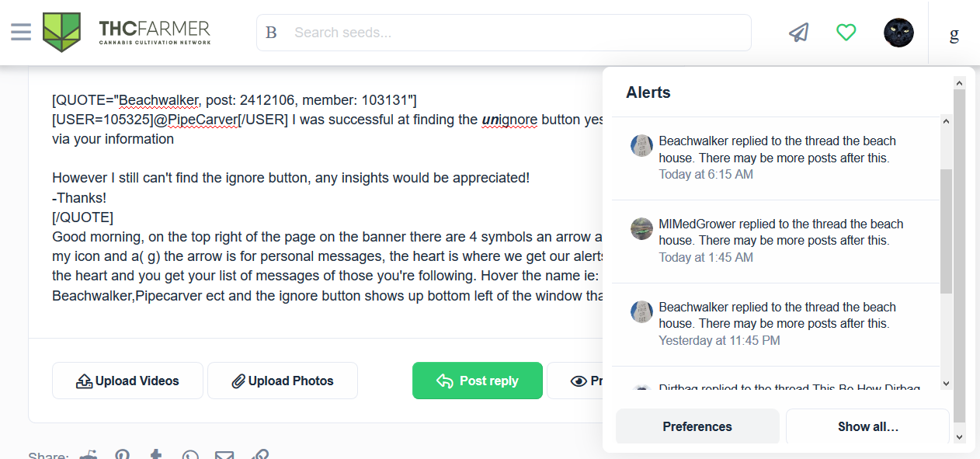Click the '-Thanks!' line in editor
The image size is (980, 459).
(x=79, y=197)
